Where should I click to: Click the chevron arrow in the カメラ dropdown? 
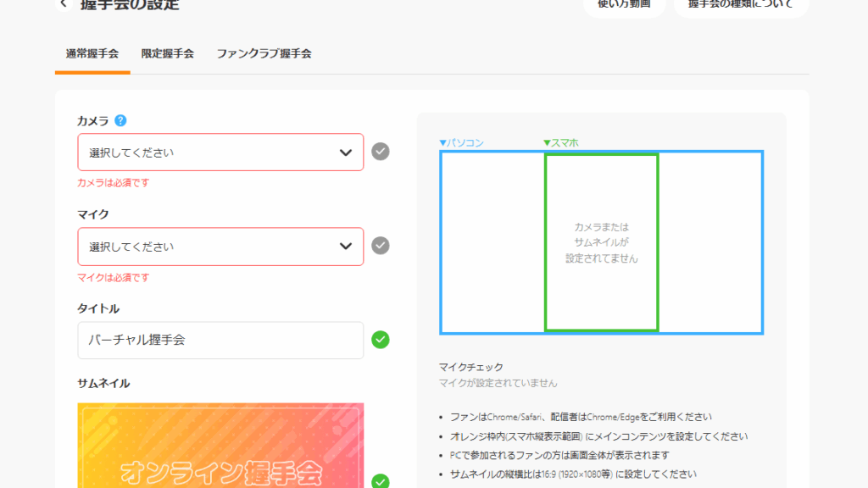pyautogui.click(x=346, y=152)
